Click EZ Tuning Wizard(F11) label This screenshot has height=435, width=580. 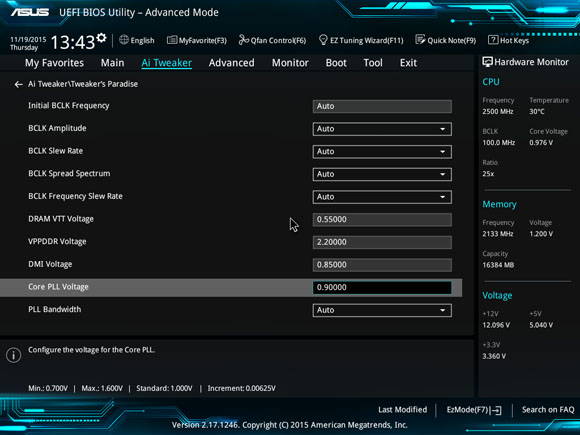[367, 40]
